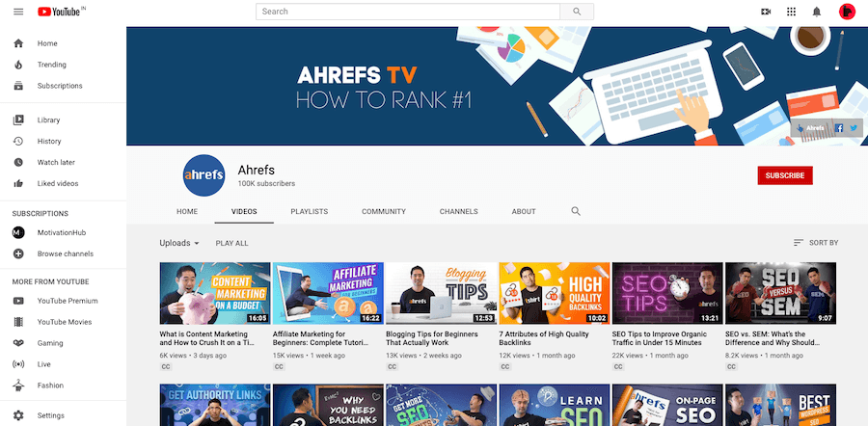Click the MotivationHub channel avatar
Screen dimensions: 868x426
pos(18,232)
